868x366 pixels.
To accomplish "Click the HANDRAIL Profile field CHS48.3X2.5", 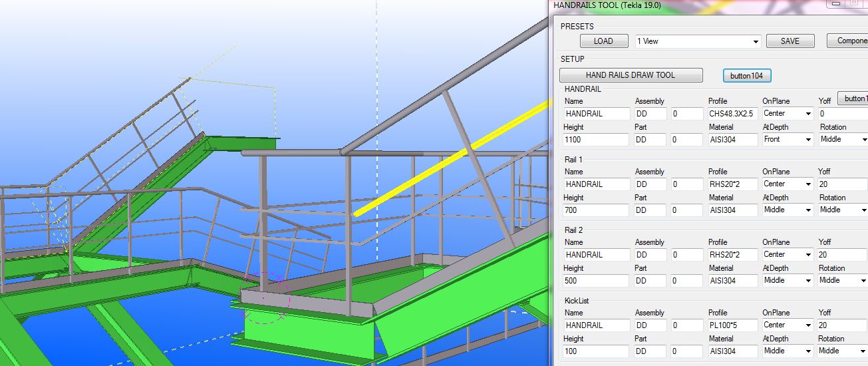I will [x=732, y=114].
